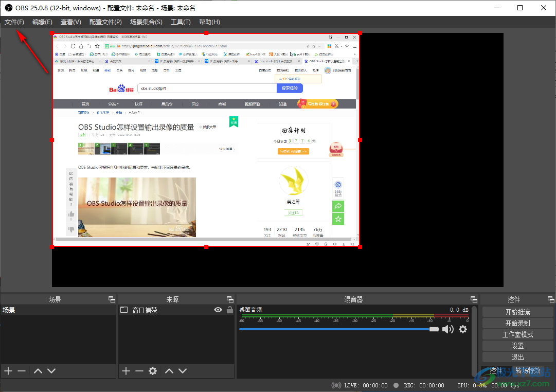Float the 场景 dock panel
This screenshot has height=392, width=556.
click(x=112, y=300)
